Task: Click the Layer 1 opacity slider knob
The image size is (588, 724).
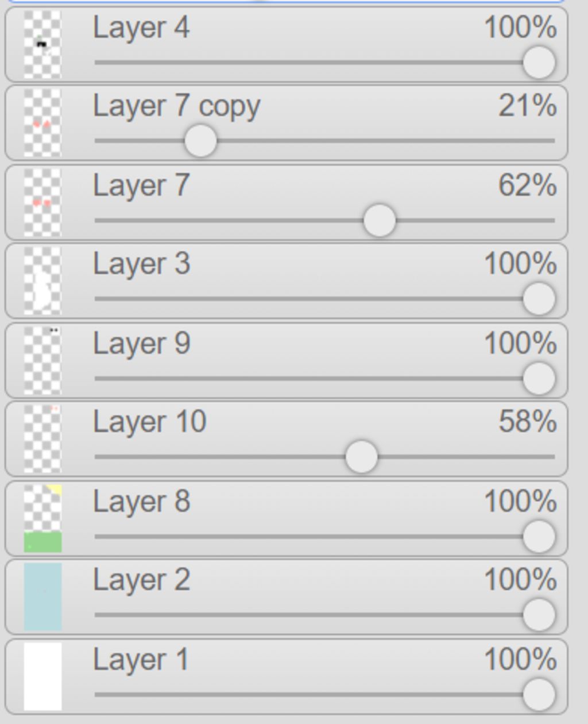Action: pyautogui.click(x=539, y=695)
